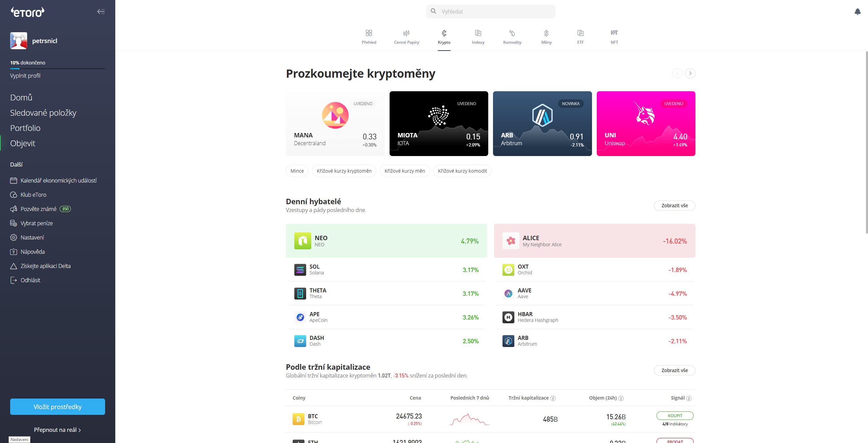Go to Domů in sidebar
This screenshot has height=443, width=868.
click(x=21, y=97)
